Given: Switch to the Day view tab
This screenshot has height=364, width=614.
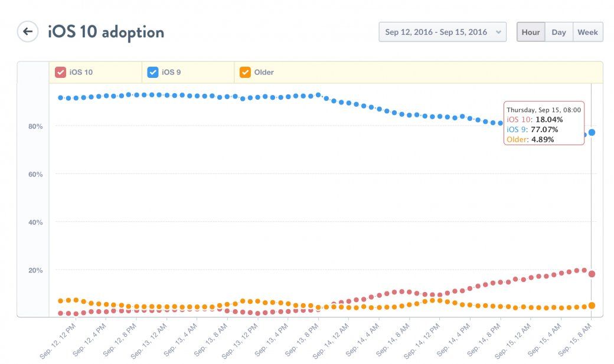Looking at the screenshot, I should (559, 32).
